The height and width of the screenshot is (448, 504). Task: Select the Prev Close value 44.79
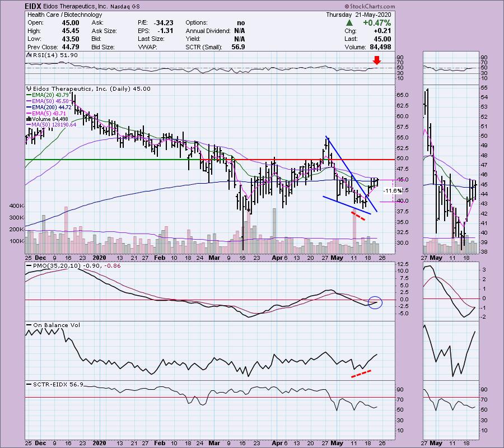point(71,47)
